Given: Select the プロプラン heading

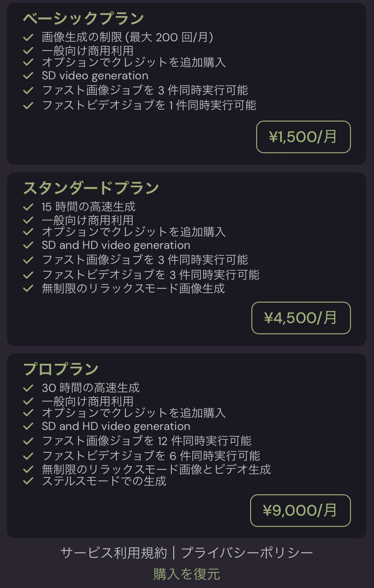Looking at the screenshot, I should tap(61, 369).
